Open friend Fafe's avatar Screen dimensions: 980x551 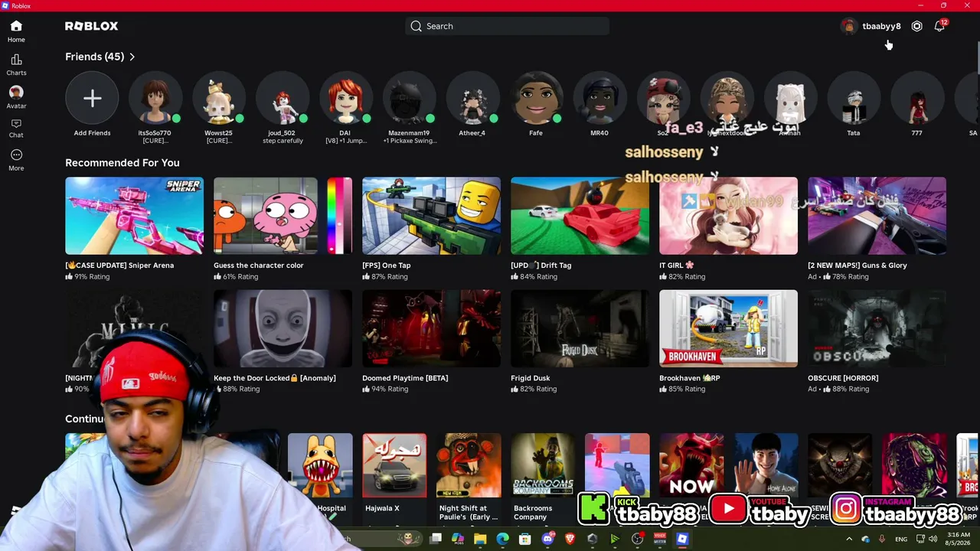click(537, 98)
